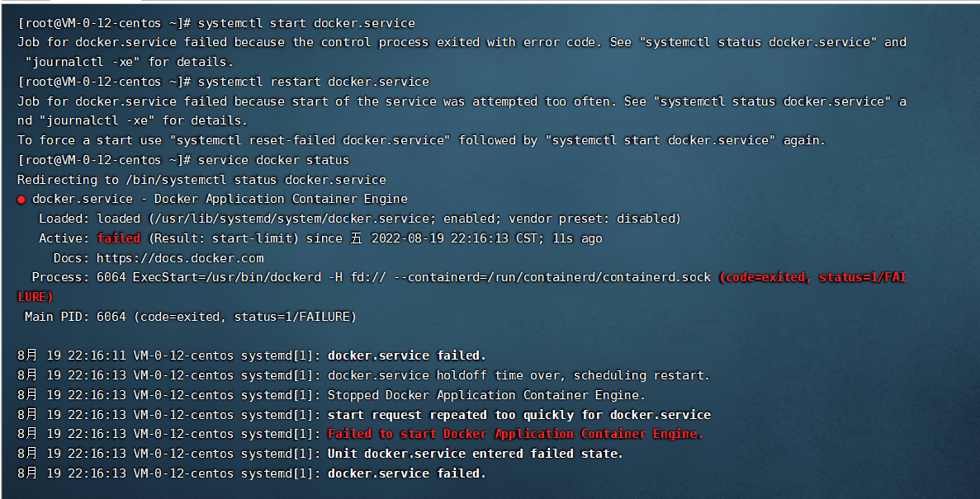980x499 pixels.
Task: Click the "service docker status" command
Action: 274,160
